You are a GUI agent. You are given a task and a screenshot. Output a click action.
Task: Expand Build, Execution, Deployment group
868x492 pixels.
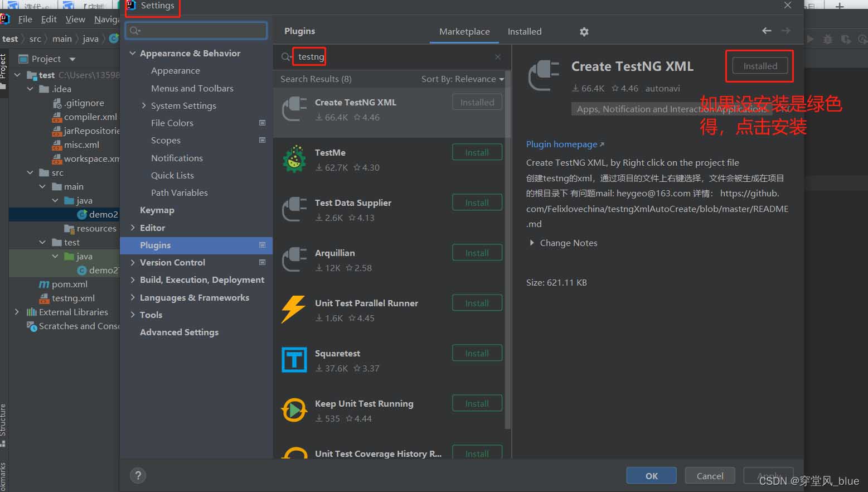point(133,279)
